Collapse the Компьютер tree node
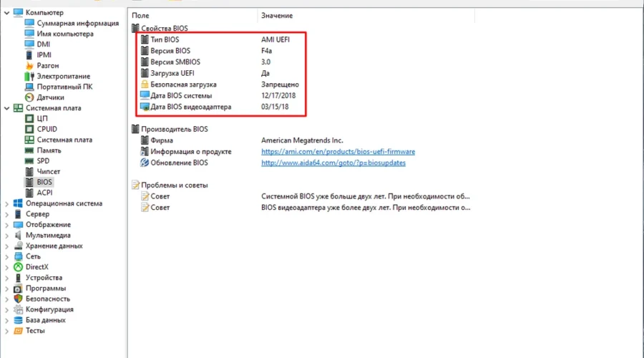Screen dimensions: 644x358 [x=7, y=13]
